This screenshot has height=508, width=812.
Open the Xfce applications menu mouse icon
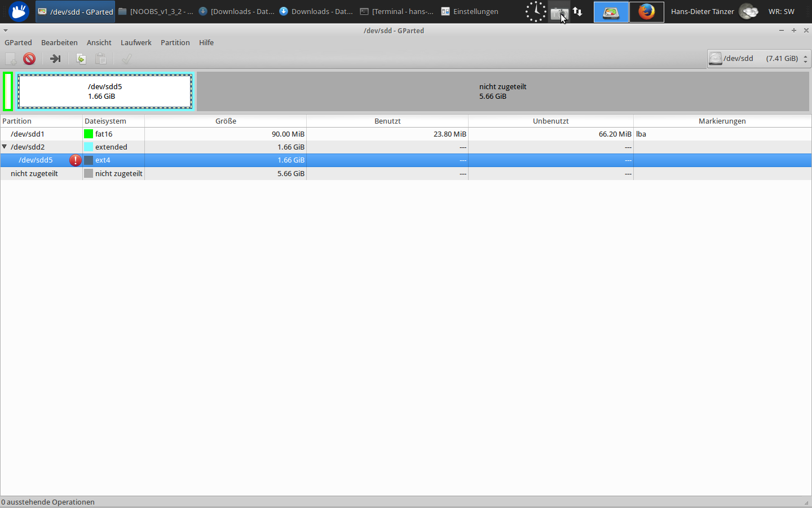[19, 11]
